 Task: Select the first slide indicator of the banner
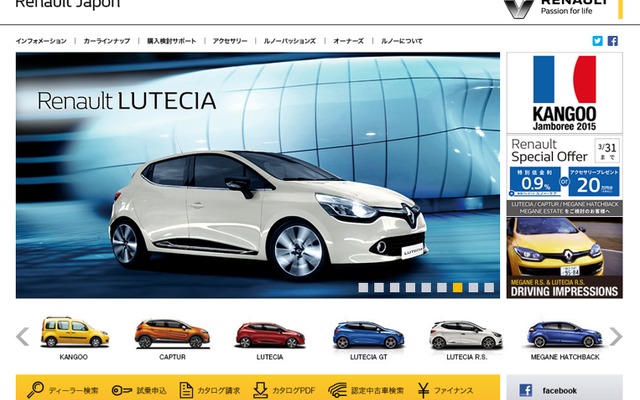[363, 288]
